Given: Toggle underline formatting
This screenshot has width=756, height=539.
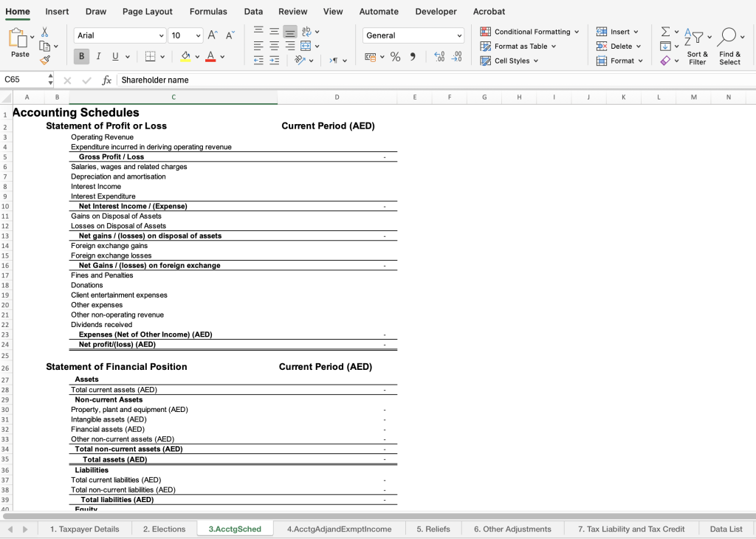Looking at the screenshot, I should pos(115,56).
